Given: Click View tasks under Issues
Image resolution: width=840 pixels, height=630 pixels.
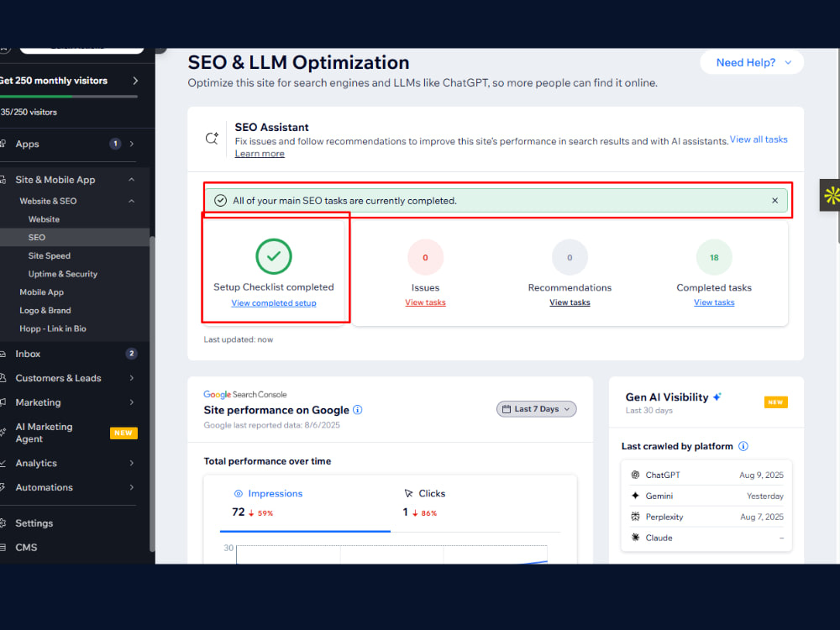Looking at the screenshot, I should pos(425,302).
